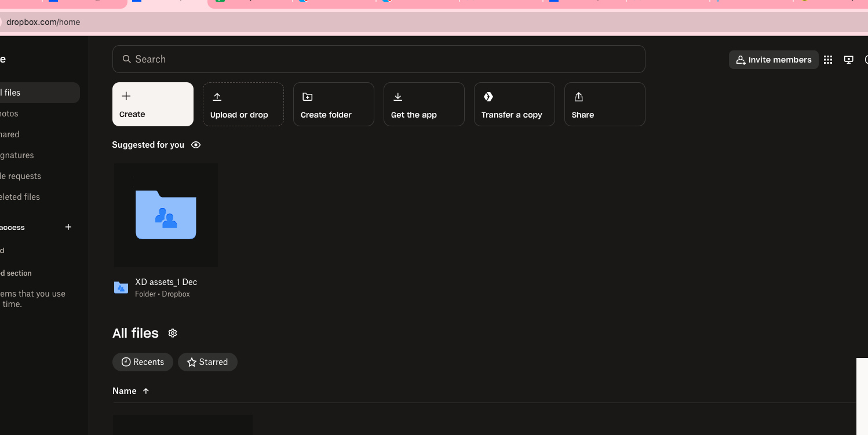Click the small XD assets folder icon
The image size is (868, 435).
pyautogui.click(x=121, y=288)
